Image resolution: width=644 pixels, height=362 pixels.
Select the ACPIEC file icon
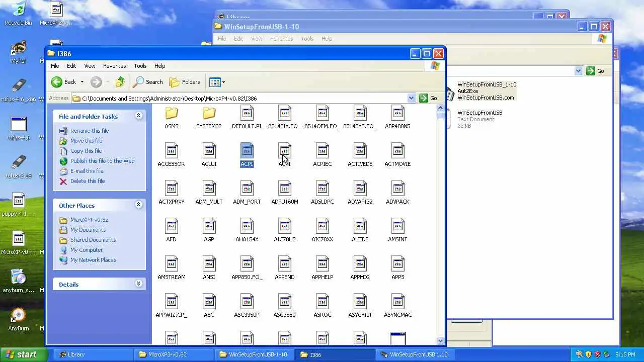322,150
